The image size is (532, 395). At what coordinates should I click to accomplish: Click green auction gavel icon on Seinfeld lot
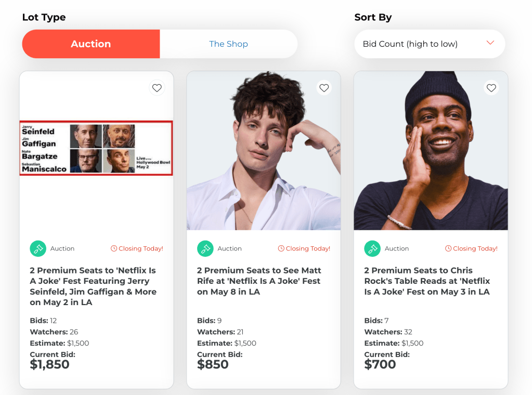[38, 248]
